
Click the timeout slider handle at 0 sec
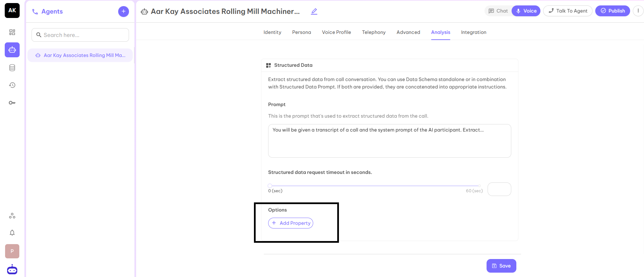coord(270,186)
